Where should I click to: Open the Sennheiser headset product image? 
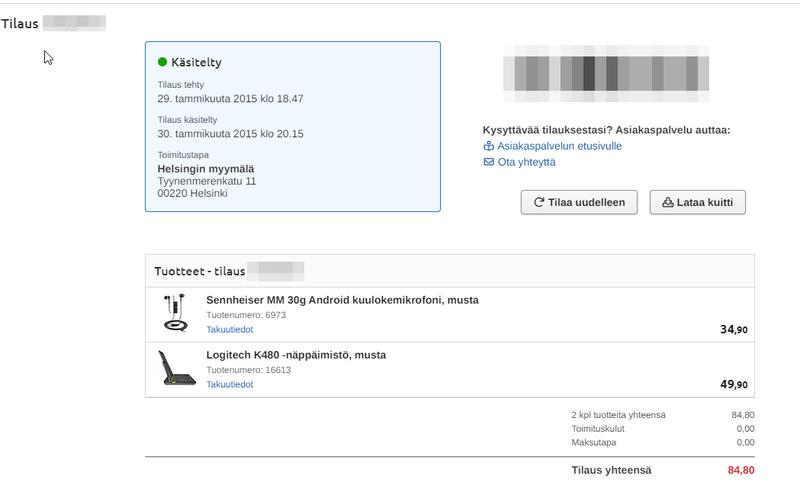[177, 313]
